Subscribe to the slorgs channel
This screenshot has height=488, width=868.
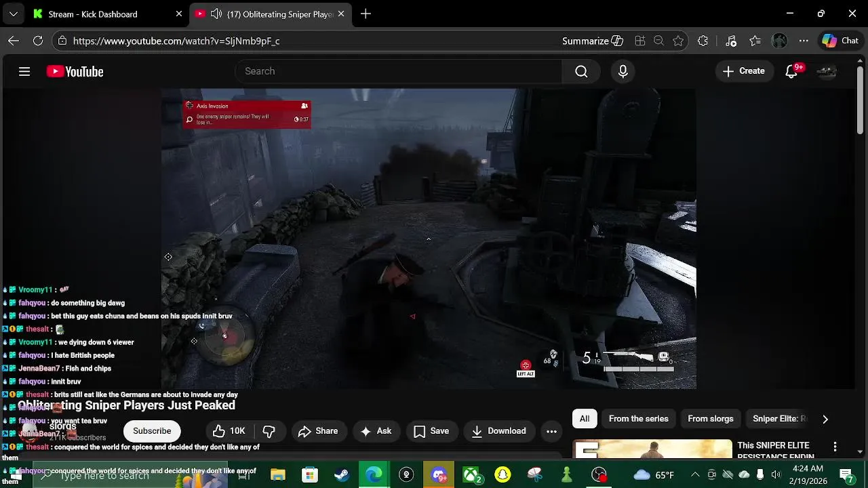point(152,431)
